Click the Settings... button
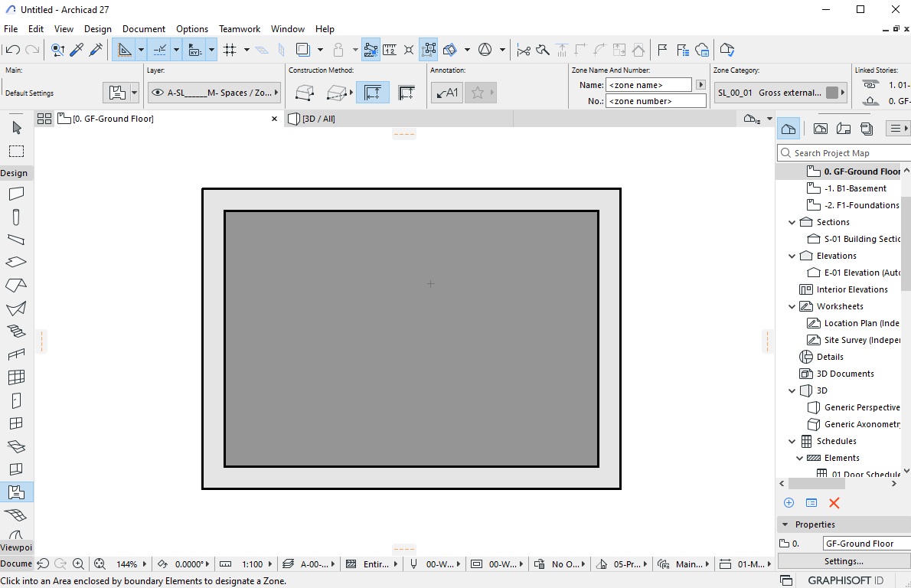Viewport: 911px width, 588px height. pyautogui.click(x=844, y=561)
